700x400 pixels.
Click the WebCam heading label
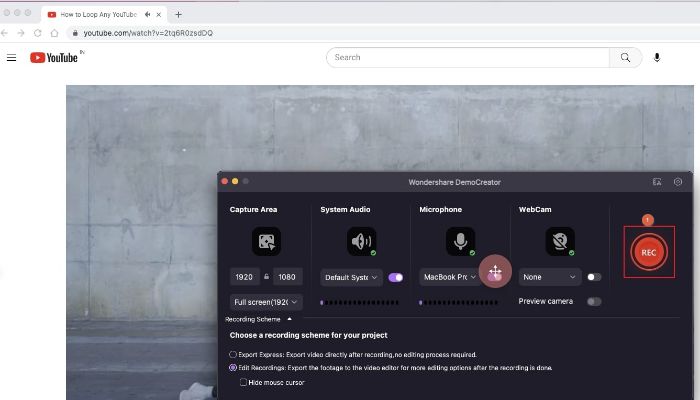tap(535, 209)
